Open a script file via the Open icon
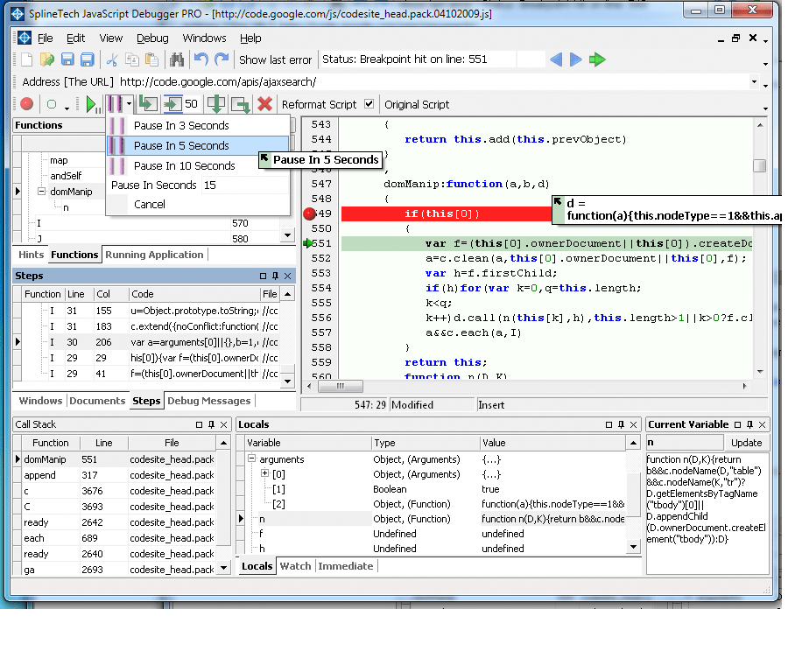788x672 pixels. point(48,59)
